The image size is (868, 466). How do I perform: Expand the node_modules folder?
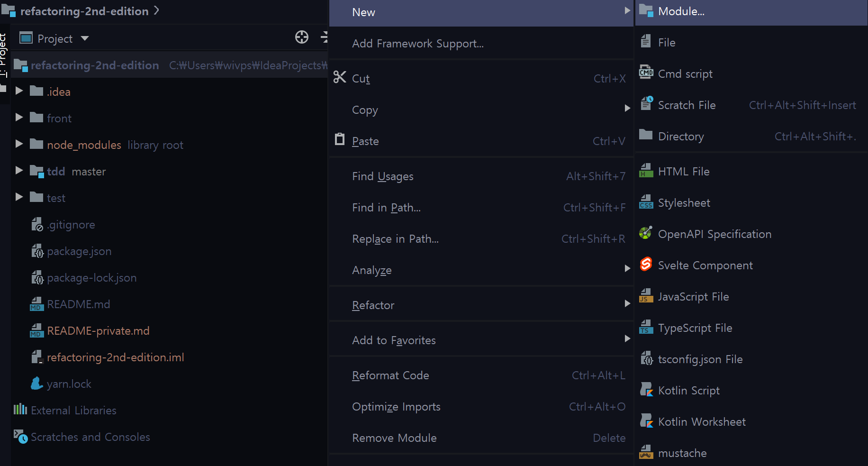coord(19,144)
